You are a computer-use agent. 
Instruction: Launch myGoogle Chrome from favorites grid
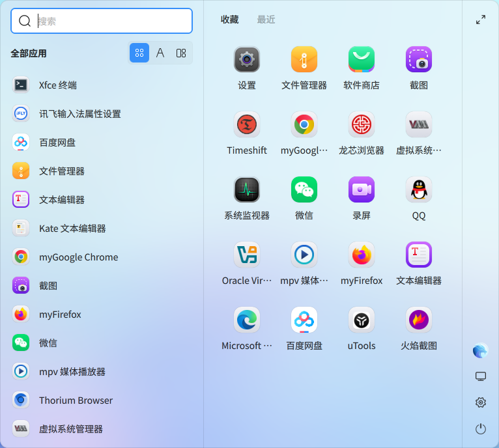click(x=304, y=124)
